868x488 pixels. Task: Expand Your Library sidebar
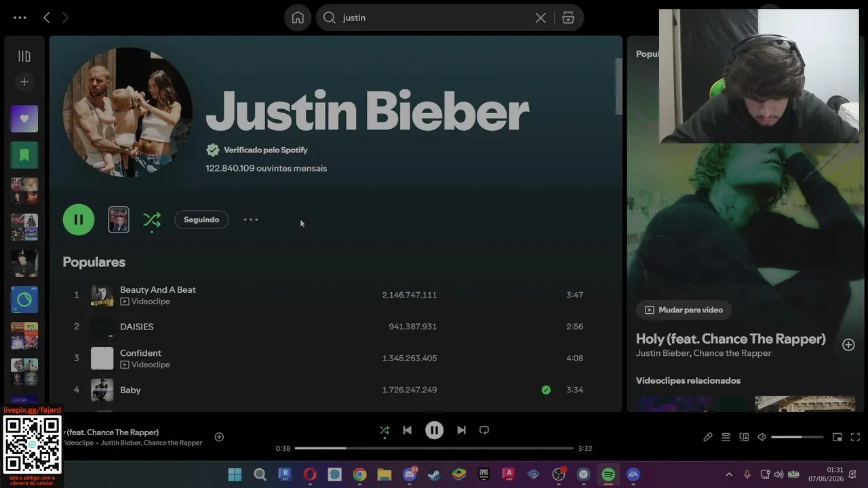pyautogui.click(x=24, y=56)
